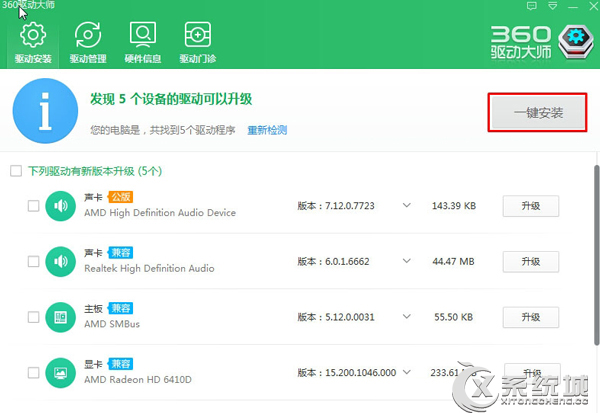This screenshot has width=600, height=413.
Task: Expand version dropdown for 5.12.0.0031
Action: coord(407,317)
